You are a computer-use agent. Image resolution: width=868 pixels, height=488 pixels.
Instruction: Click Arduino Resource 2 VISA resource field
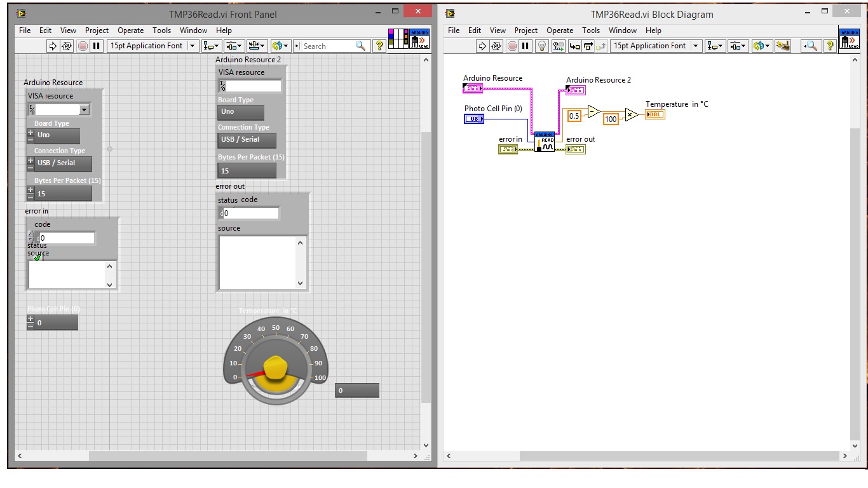(254, 86)
